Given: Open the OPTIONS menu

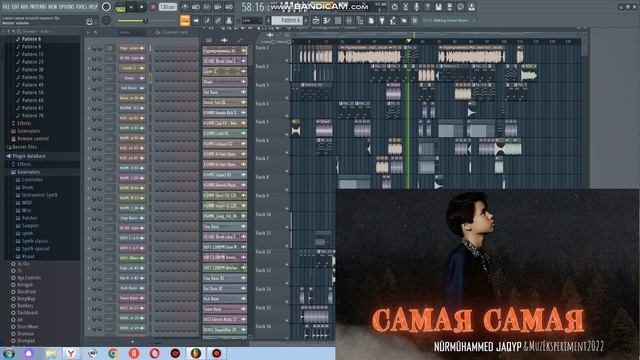Looking at the screenshot, I should (x=67, y=7).
